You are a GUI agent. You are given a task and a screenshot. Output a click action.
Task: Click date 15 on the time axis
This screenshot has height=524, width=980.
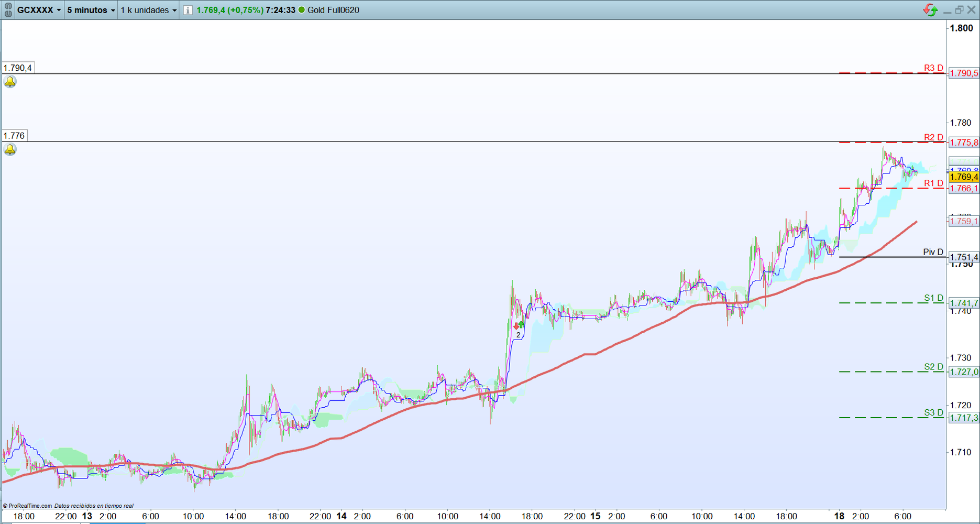click(596, 516)
